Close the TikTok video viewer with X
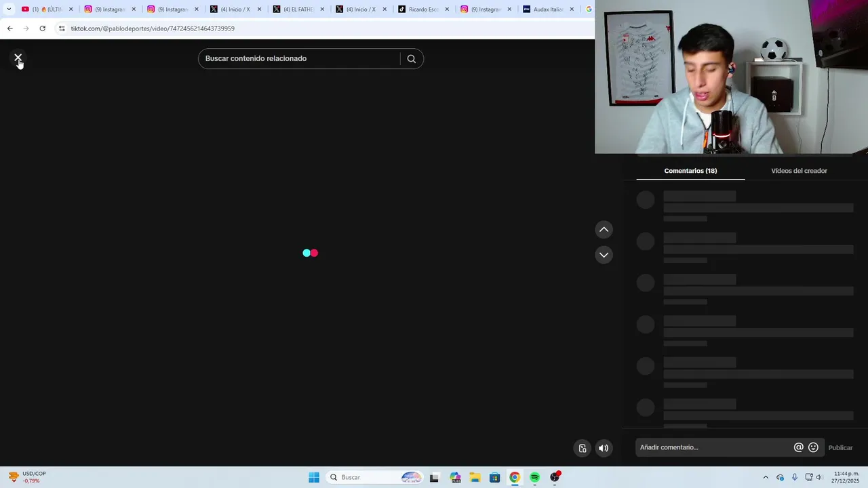Viewport: 868px width, 488px height. 18,58
